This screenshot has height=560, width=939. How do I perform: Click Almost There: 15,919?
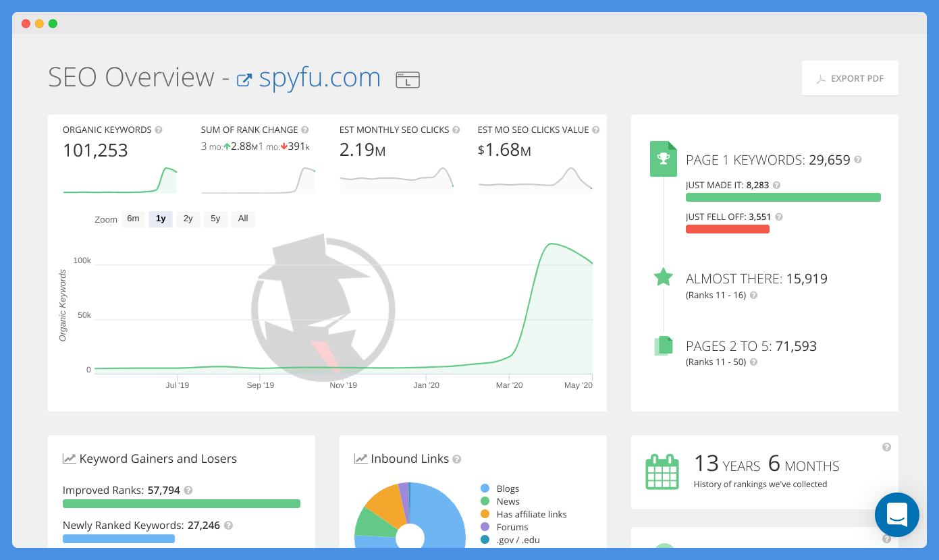pos(757,279)
